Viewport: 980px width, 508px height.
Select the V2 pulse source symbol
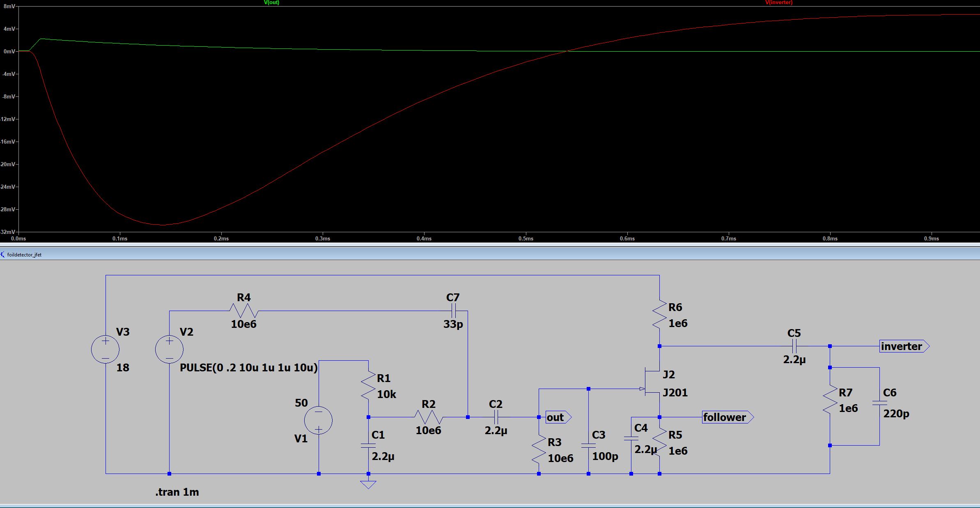(169, 350)
